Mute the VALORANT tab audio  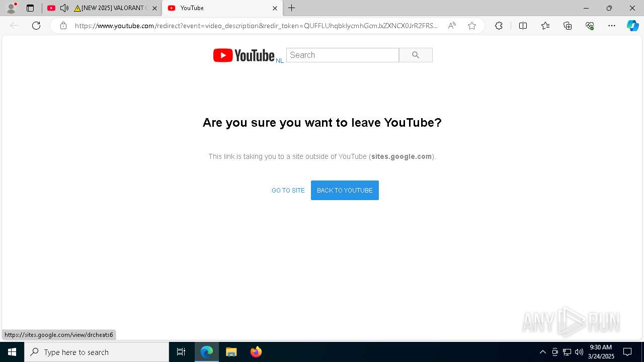click(x=64, y=8)
